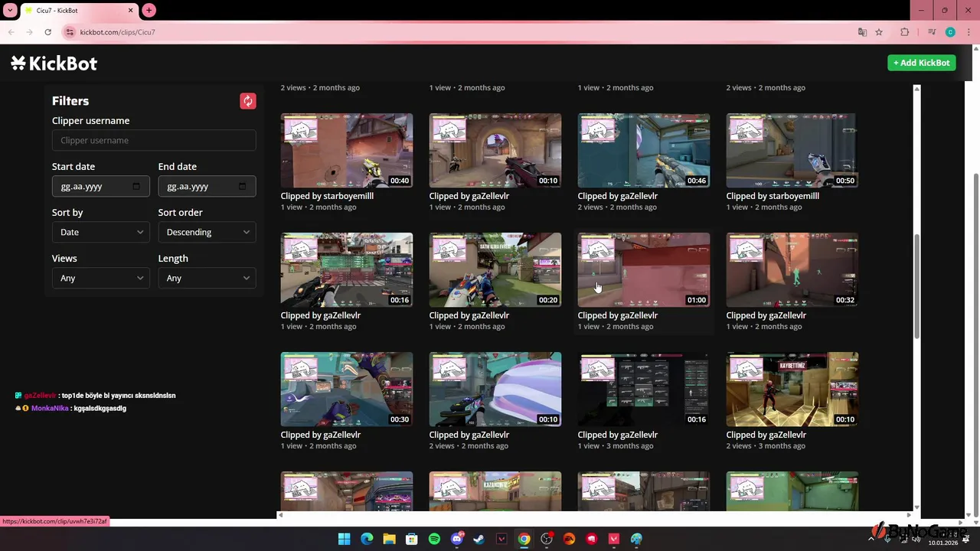Click Clipped by starboyemilll under 00:40 clip
This screenshot has width=980, height=551.
click(327, 196)
